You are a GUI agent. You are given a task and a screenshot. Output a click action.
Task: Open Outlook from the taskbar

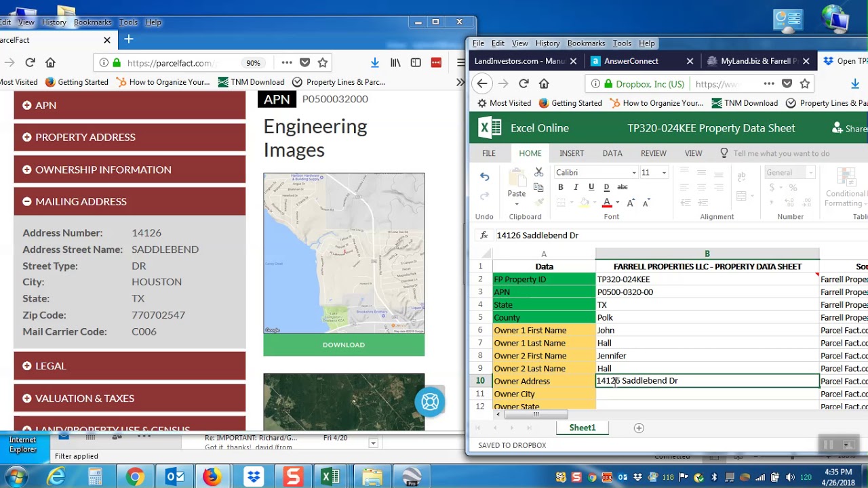(x=175, y=477)
